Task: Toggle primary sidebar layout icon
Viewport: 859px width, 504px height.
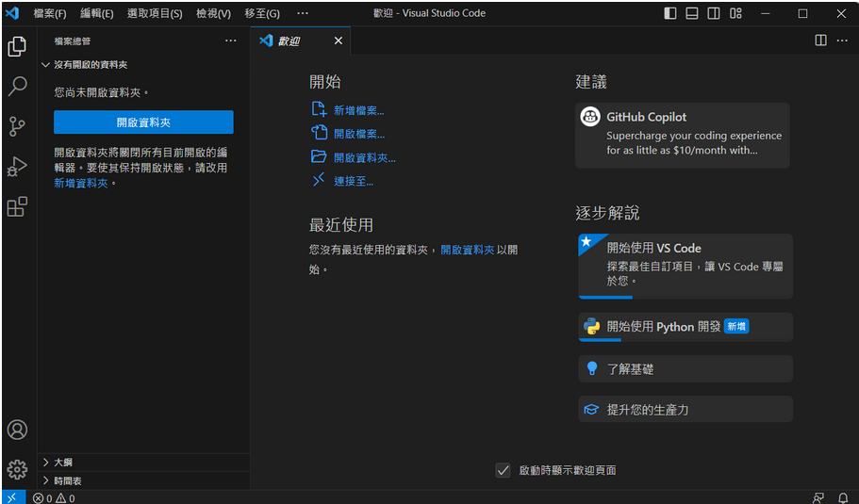Action: coord(670,13)
